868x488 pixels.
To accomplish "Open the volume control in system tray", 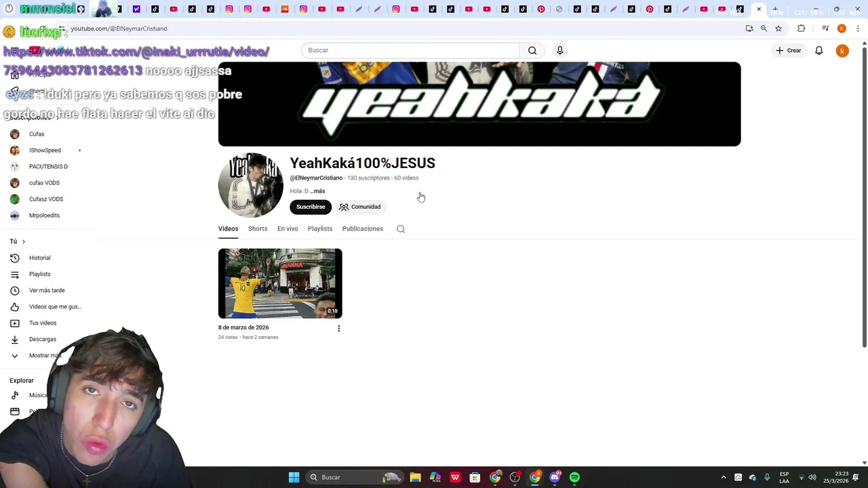I will point(812,477).
